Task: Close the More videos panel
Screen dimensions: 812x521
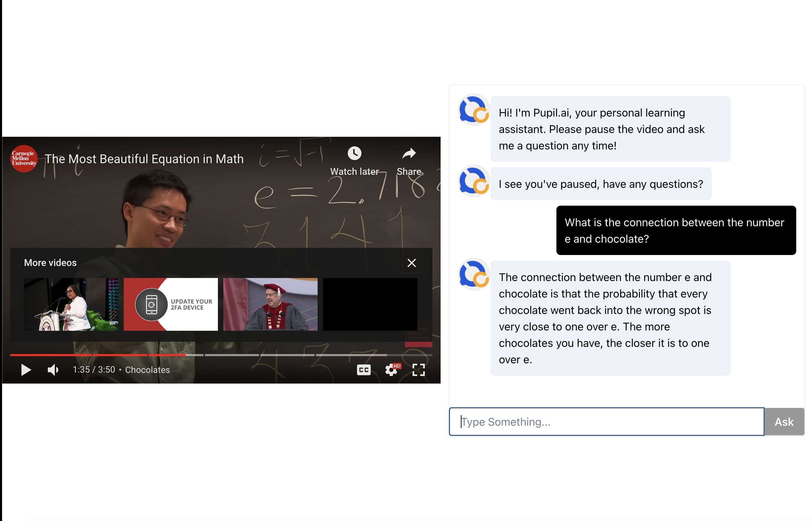Action: tap(411, 263)
